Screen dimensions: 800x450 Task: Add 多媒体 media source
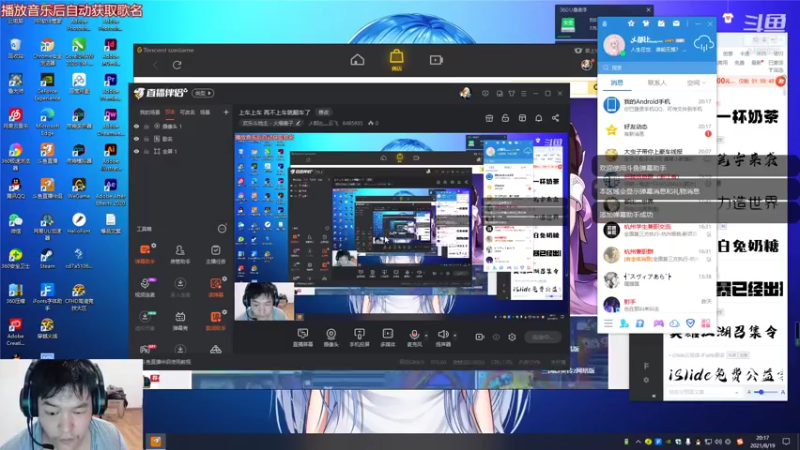point(388,338)
